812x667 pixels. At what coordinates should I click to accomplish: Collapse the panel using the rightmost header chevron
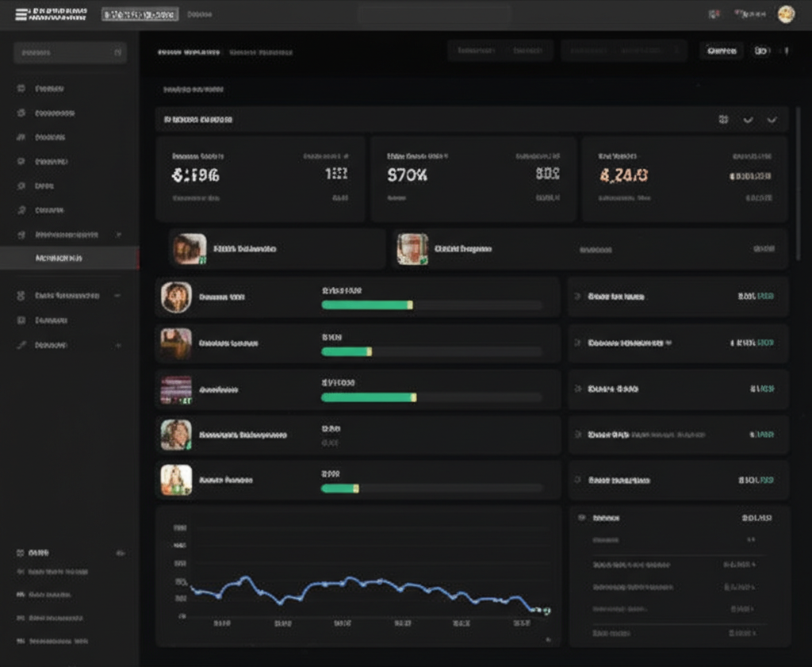772,120
